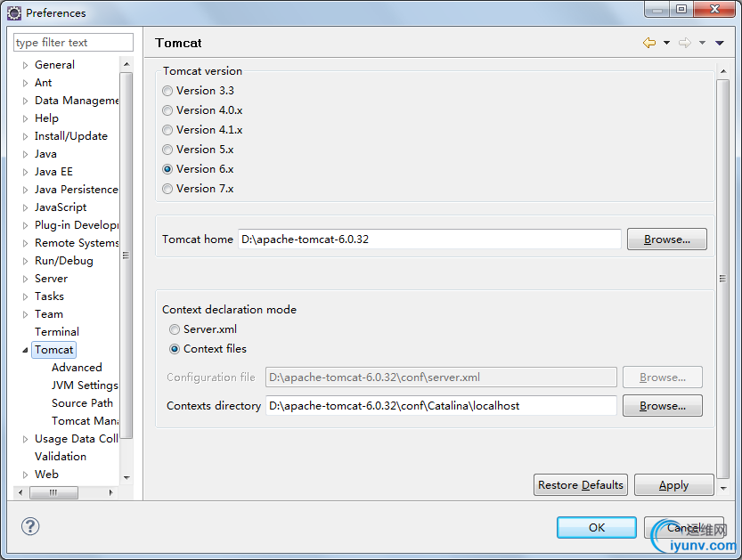
Task: Open JVM Settings under Tomcat
Action: [x=85, y=386]
